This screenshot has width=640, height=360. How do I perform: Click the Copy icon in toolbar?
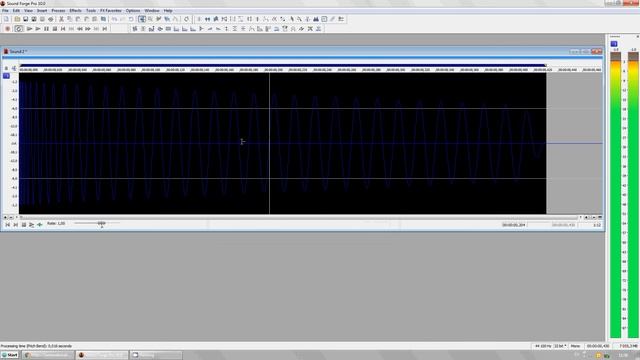(x=70, y=19)
